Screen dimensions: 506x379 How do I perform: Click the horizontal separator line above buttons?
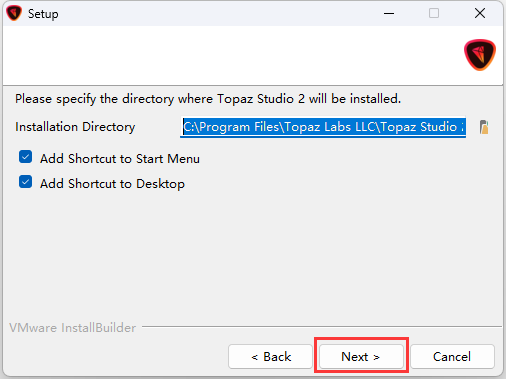(x=322, y=327)
